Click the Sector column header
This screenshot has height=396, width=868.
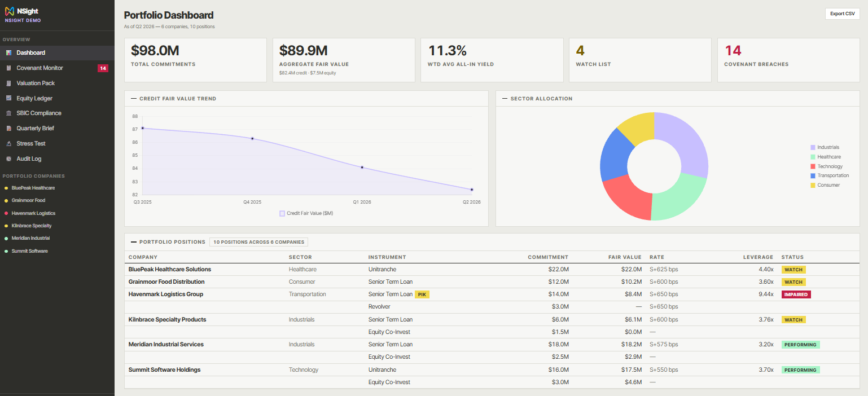point(300,257)
